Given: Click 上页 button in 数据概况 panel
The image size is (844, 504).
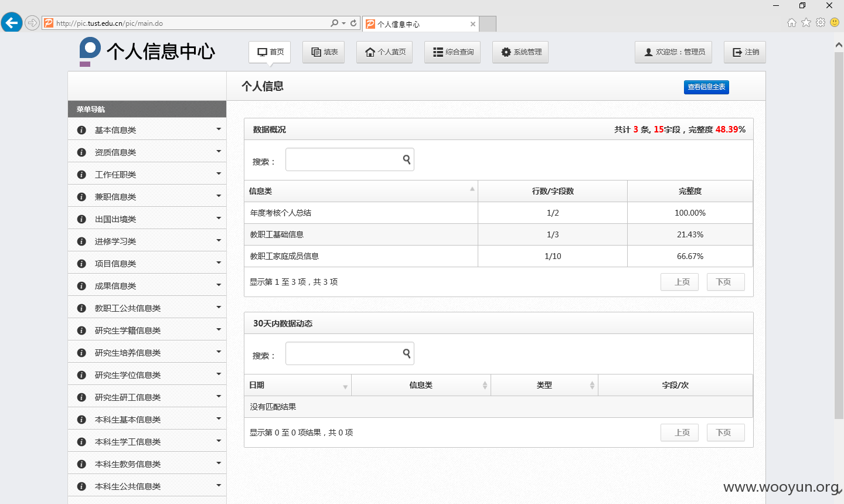Looking at the screenshot, I should pos(679,282).
